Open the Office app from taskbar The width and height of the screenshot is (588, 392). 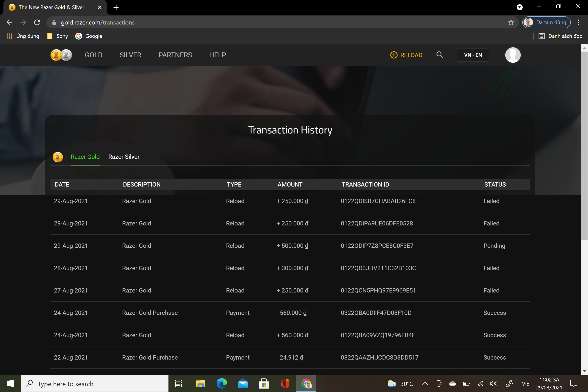(285, 383)
